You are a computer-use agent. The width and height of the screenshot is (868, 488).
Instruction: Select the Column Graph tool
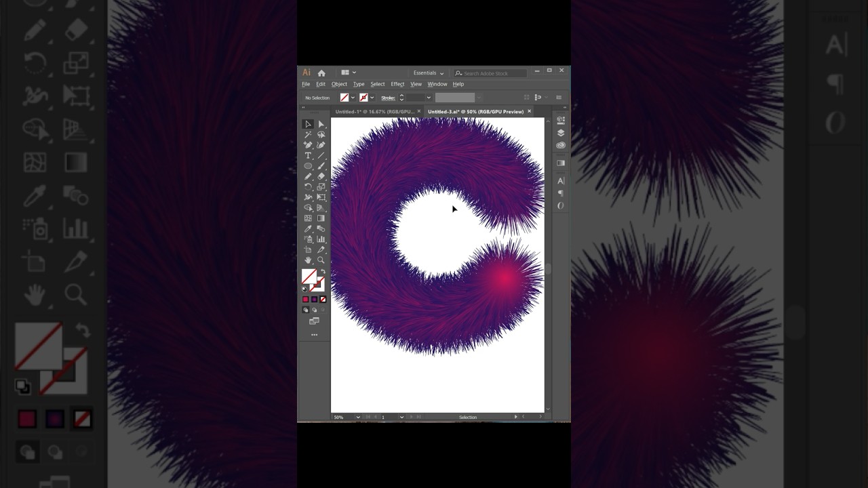321,239
